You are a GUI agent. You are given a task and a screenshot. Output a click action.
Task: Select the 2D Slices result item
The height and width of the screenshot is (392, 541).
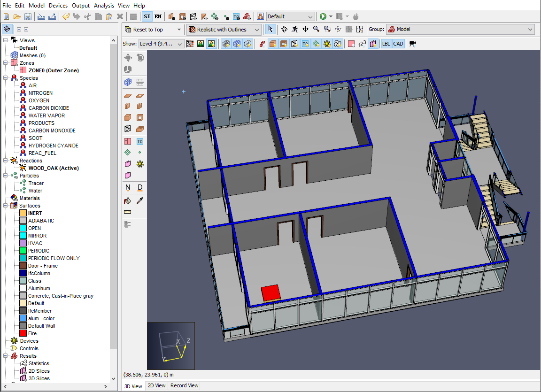[39, 371]
